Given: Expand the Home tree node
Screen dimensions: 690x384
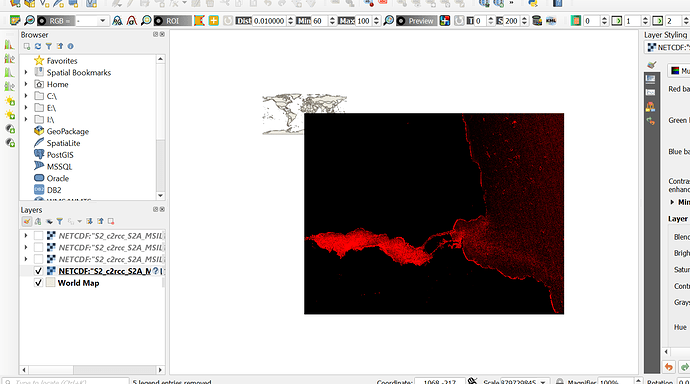Looking at the screenshot, I should (26, 84).
